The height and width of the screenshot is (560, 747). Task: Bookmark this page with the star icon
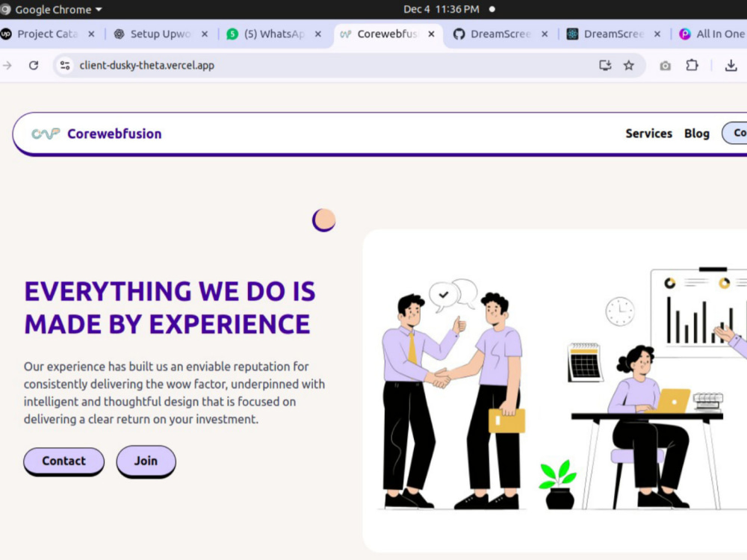tap(629, 65)
